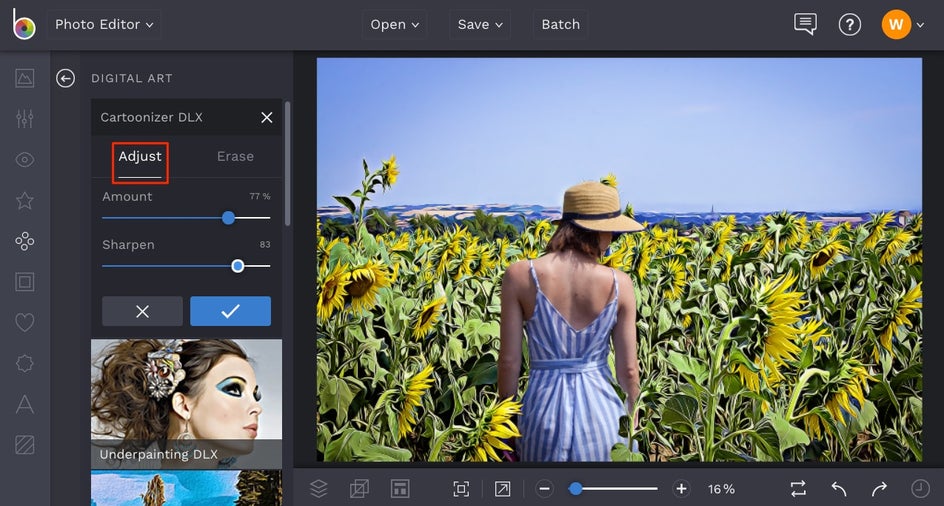Select the Adjust tab
The width and height of the screenshot is (944, 506).
click(x=140, y=157)
